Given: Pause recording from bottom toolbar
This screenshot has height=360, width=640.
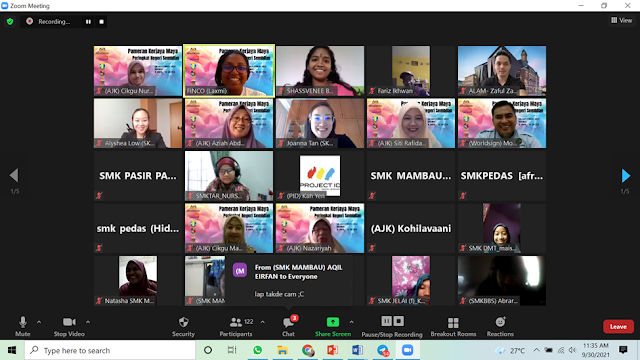Looking at the screenshot, I should tap(386, 321).
